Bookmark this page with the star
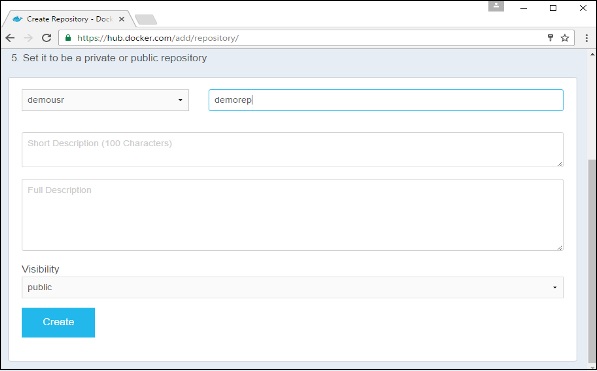The image size is (597, 371). point(565,38)
